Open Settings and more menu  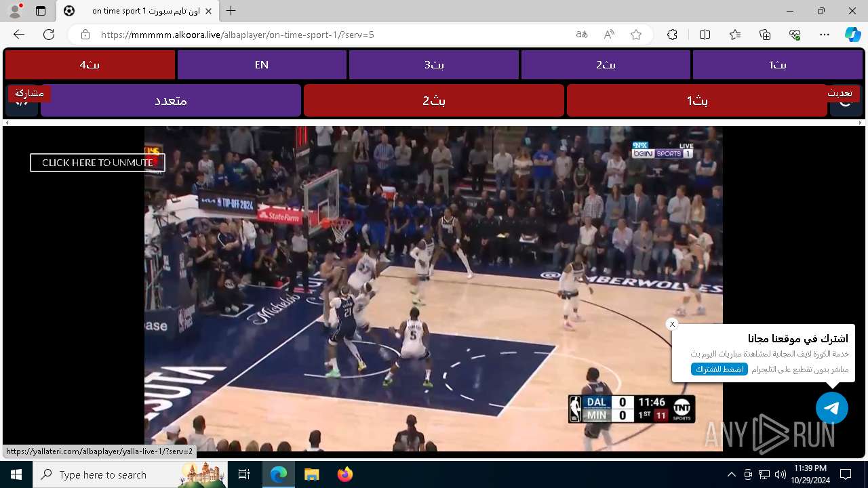(x=825, y=35)
